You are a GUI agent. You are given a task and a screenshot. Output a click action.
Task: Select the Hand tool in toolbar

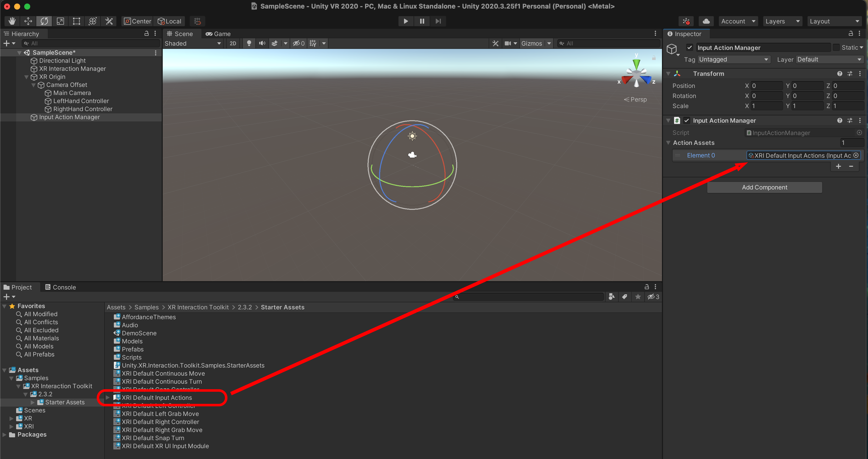pyautogui.click(x=12, y=21)
